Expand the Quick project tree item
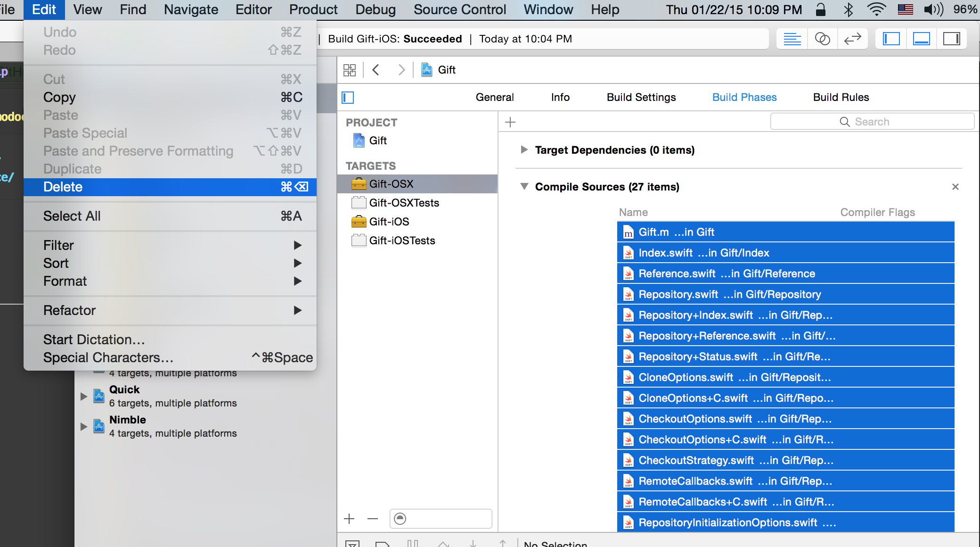980x547 pixels. (84, 396)
